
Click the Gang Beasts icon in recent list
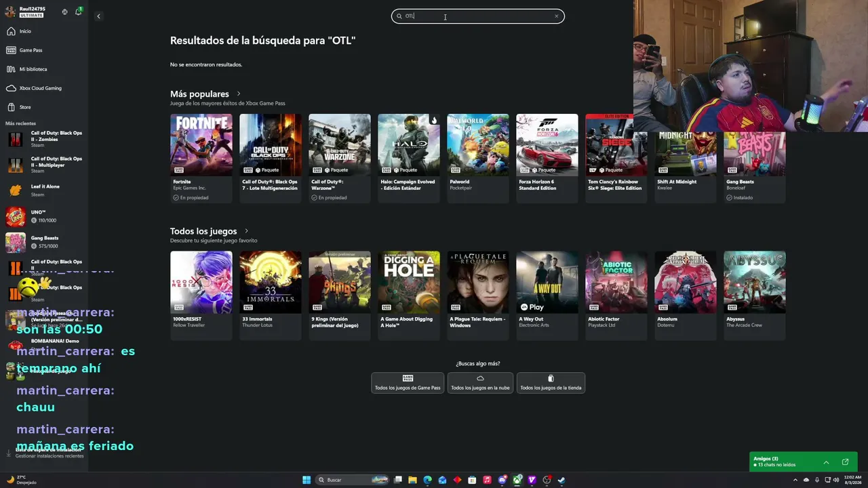(16, 242)
